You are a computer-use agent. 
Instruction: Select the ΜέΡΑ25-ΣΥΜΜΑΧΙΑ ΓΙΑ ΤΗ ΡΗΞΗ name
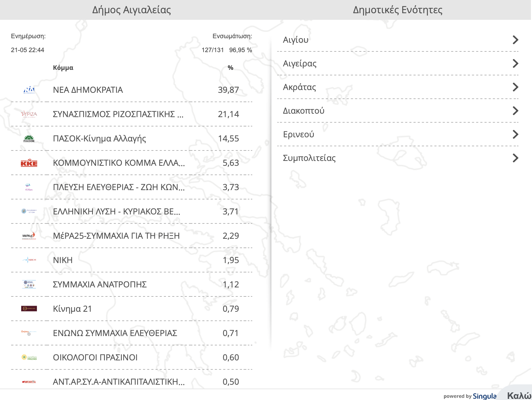[116, 236]
